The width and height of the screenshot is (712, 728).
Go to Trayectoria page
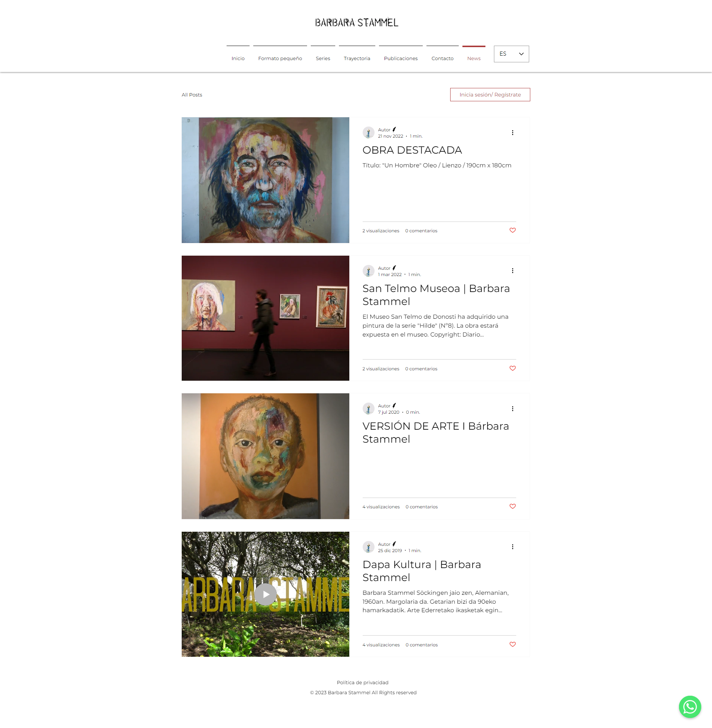[x=357, y=58]
